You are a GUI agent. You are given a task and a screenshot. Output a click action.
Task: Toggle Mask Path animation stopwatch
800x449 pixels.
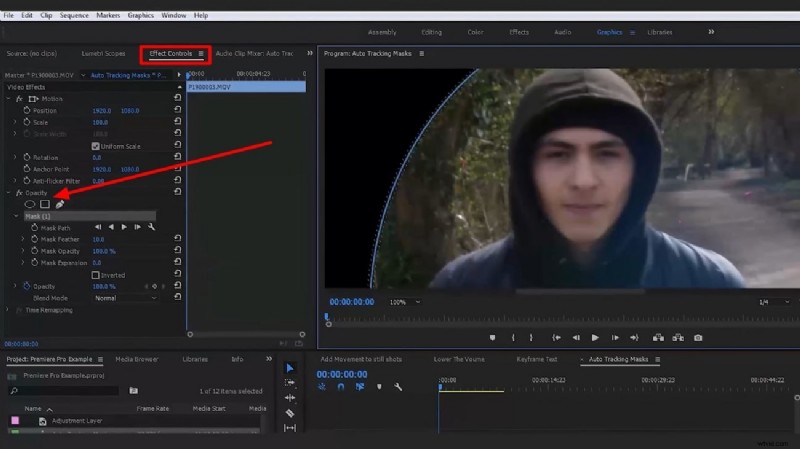click(x=35, y=228)
